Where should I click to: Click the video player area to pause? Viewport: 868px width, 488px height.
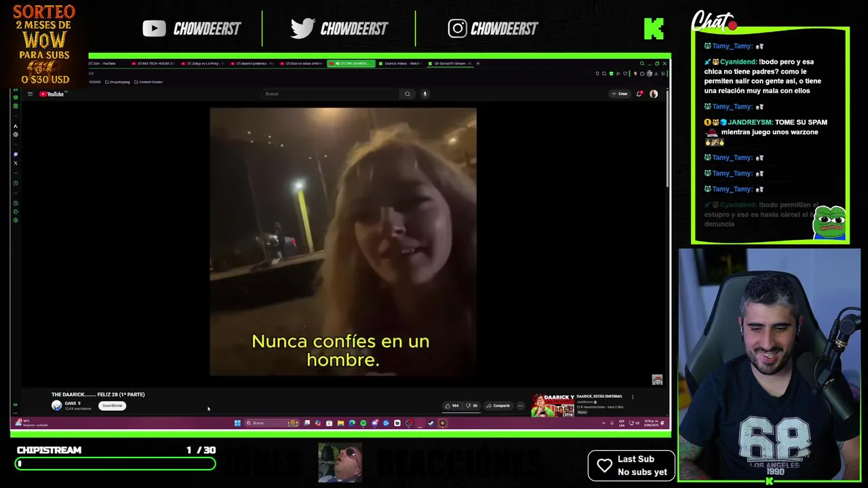point(343,241)
